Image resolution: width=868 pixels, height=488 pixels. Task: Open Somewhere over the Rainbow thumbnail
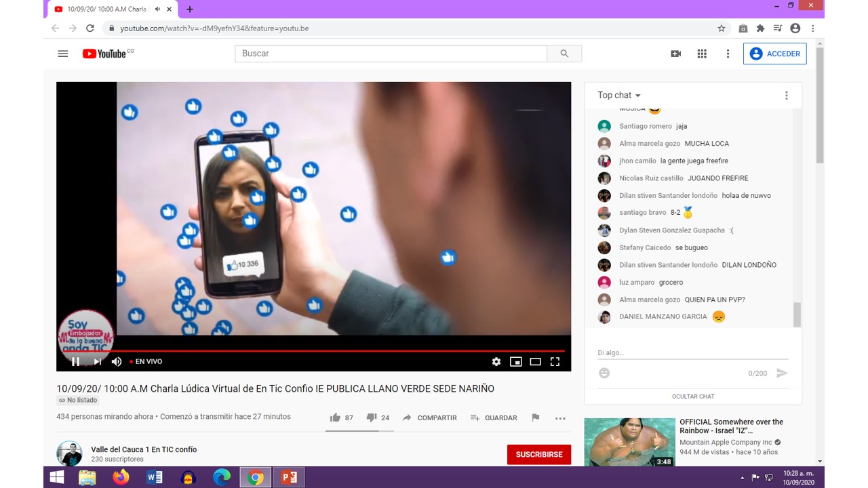630,442
